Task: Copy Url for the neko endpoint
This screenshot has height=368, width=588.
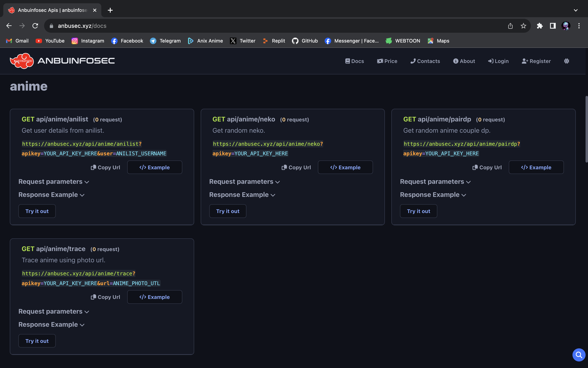Action: [296, 167]
